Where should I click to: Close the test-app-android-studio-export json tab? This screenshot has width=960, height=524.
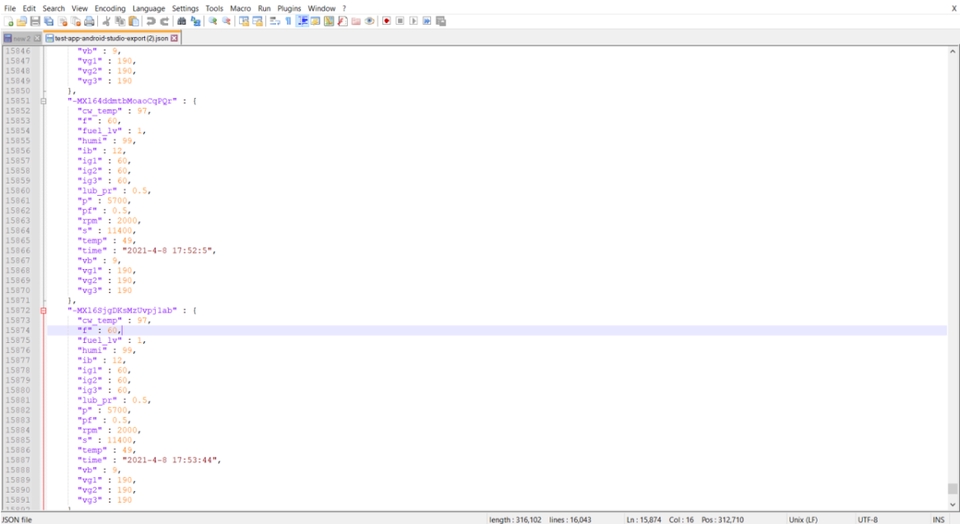[174, 38]
